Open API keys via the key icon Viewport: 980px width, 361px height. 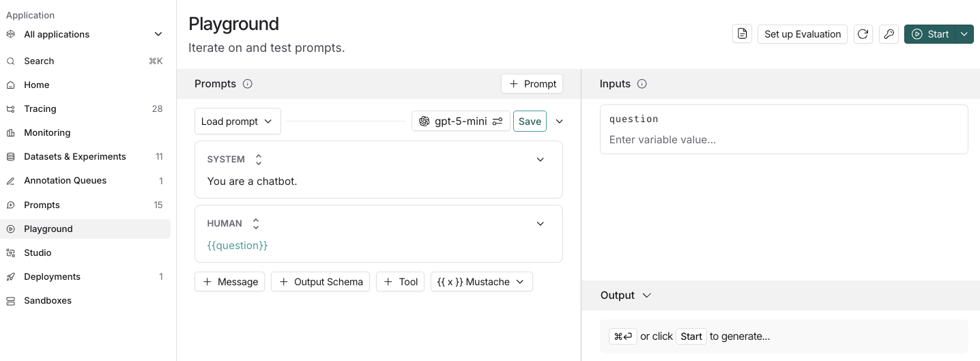889,34
